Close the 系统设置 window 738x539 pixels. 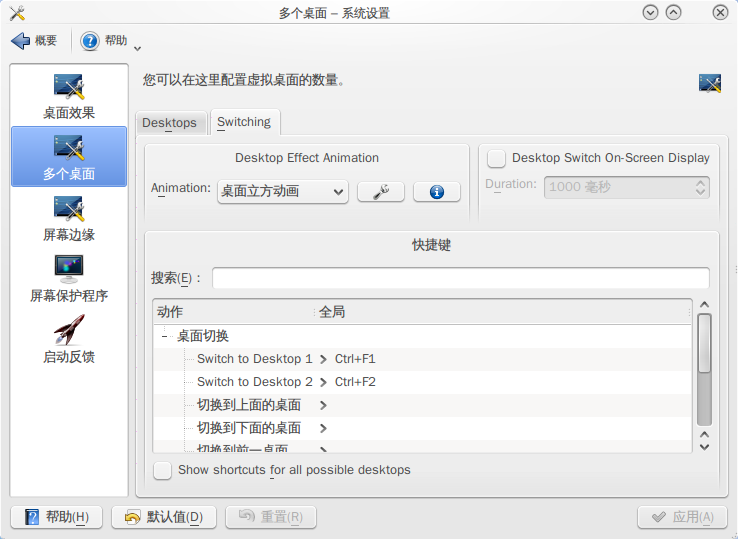click(x=720, y=13)
